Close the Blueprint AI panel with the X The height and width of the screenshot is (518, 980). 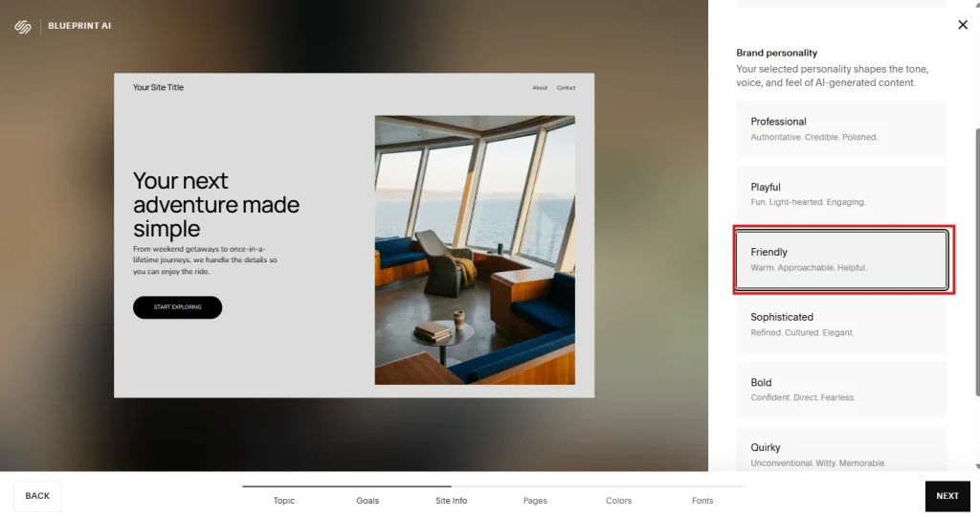click(963, 24)
